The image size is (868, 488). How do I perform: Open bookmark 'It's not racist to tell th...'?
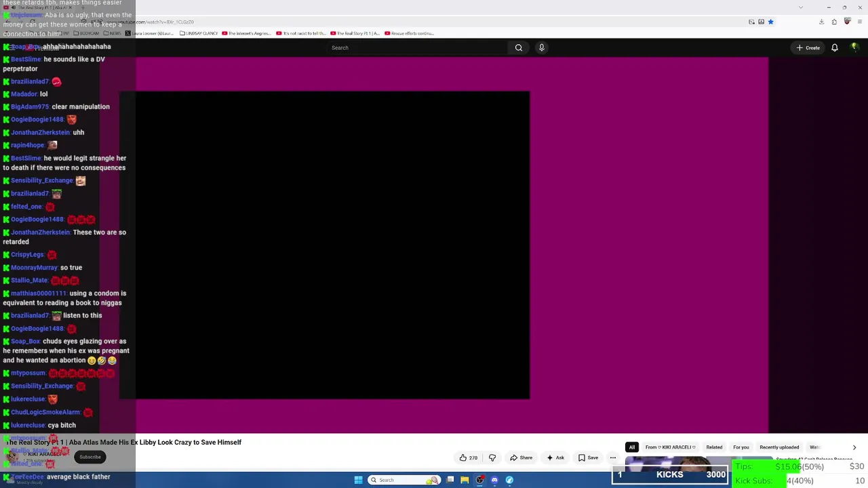coord(301,33)
